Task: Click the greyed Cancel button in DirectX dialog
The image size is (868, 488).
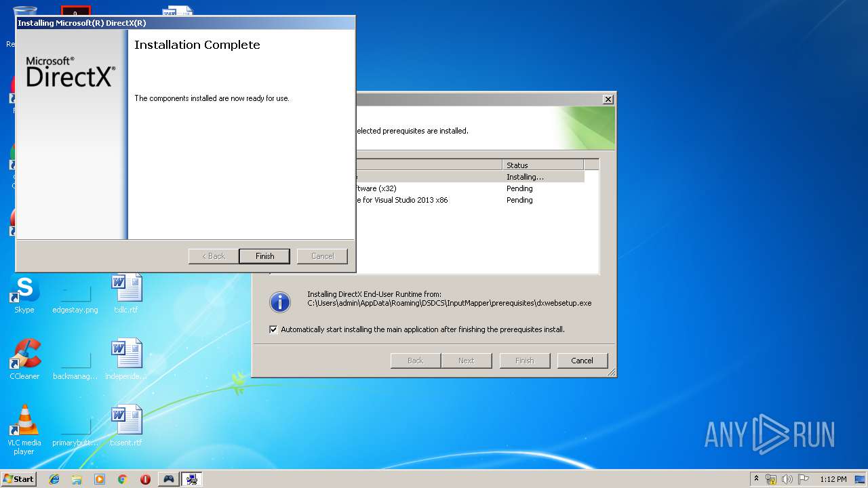Action: pyautogui.click(x=322, y=256)
